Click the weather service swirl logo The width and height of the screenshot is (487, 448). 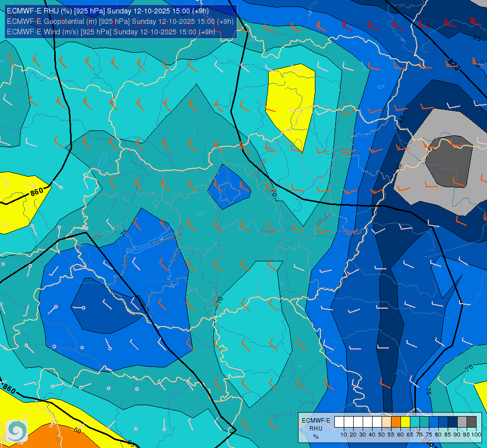click(x=17, y=431)
